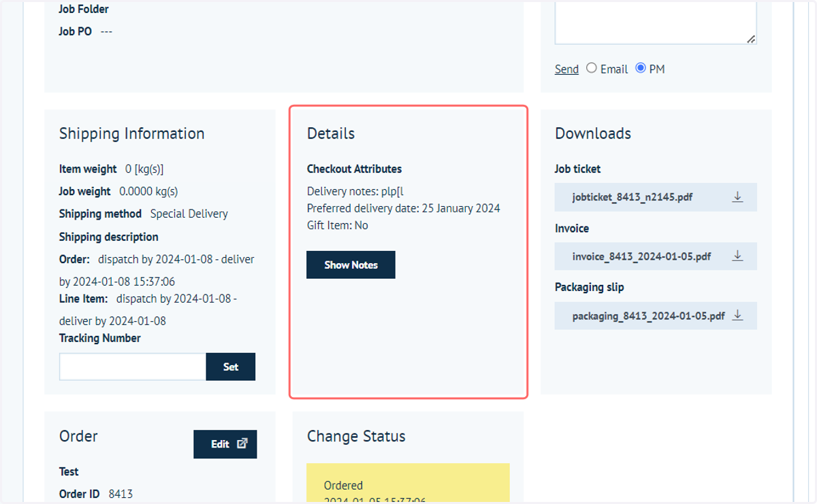Click the 'Job PO' label
817x504 pixels.
tap(76, 31)
